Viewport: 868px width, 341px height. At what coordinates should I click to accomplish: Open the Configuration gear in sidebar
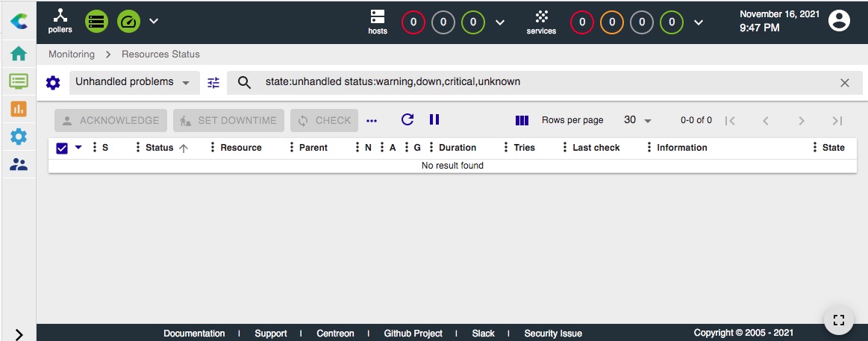19,137
